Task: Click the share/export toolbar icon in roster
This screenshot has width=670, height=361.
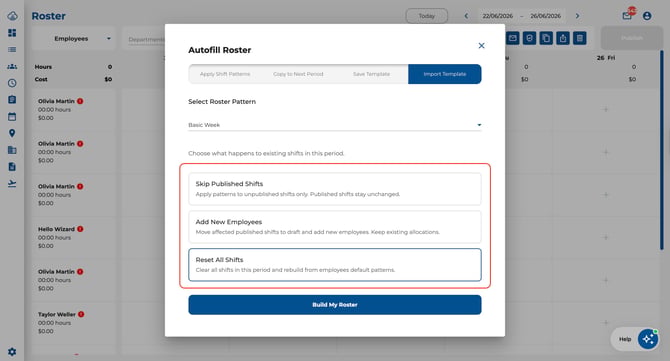Action: [563, 38]
